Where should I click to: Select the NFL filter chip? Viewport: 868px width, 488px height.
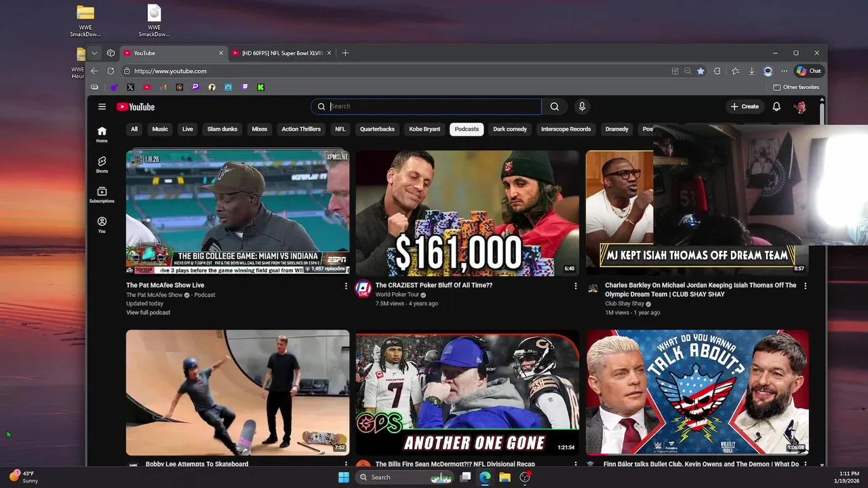tap(340, 129)
